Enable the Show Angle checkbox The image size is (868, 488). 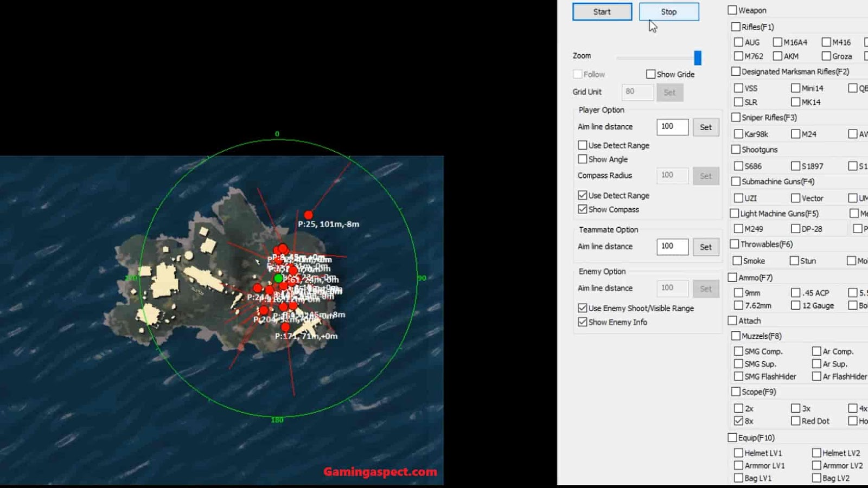click(583, 159)
